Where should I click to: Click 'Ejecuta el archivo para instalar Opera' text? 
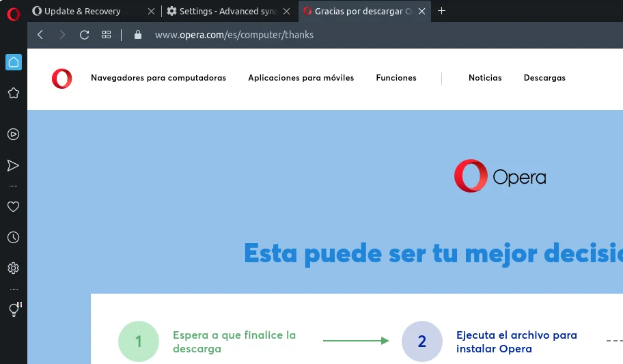tap(516, 341)
